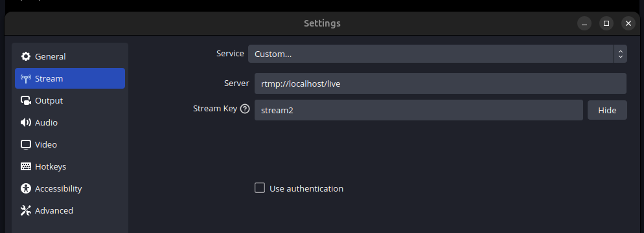Enable the Use authentication checkbox
This screenshot has width=644, height=233.
260,188
